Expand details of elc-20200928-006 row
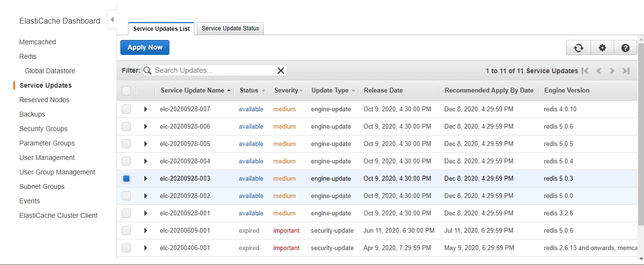This screenshot has height=265, width=644. pos(145,127)
